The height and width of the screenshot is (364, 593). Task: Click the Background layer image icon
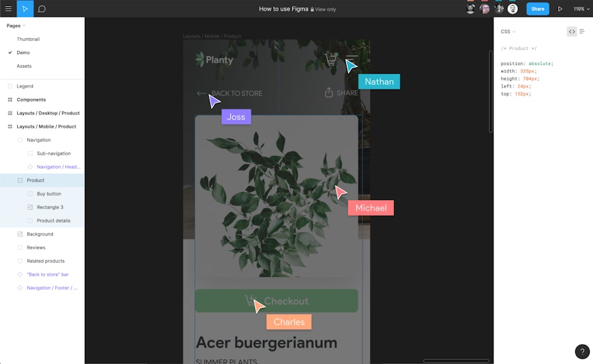coord(20,234)
